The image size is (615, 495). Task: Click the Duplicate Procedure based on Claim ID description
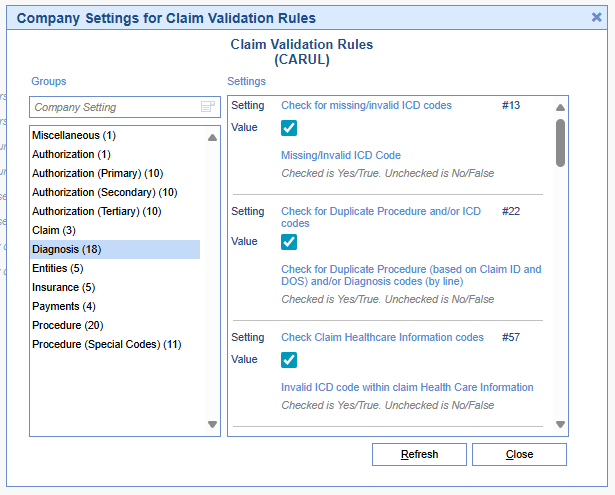(411, 275)
